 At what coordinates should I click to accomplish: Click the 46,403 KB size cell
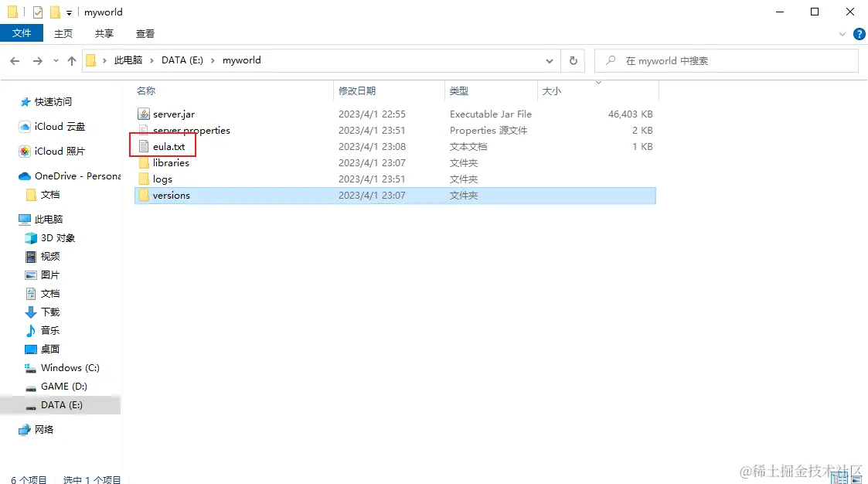(x=630, y=114)
